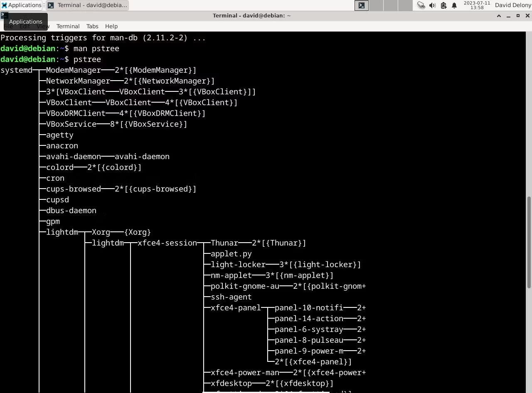Open the Help menu
The height and width of the screenshot is (393, 532).
tap(111, 26)
